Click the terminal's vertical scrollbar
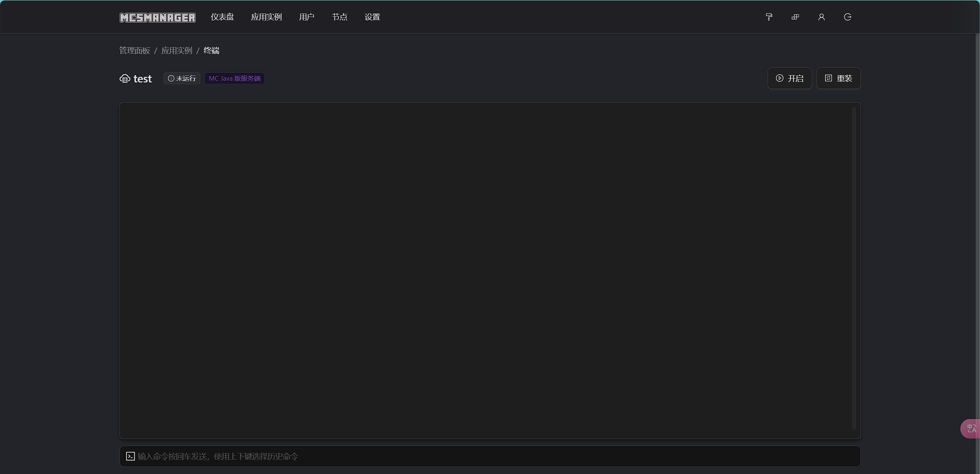980x474 pixels. [x=854, y=268]
